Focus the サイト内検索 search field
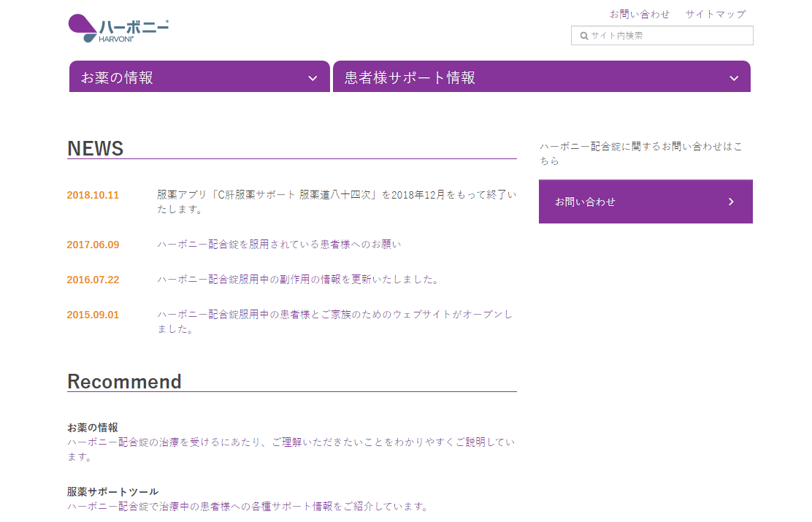The height and width of the screenshot is (522, 812). 662,36
